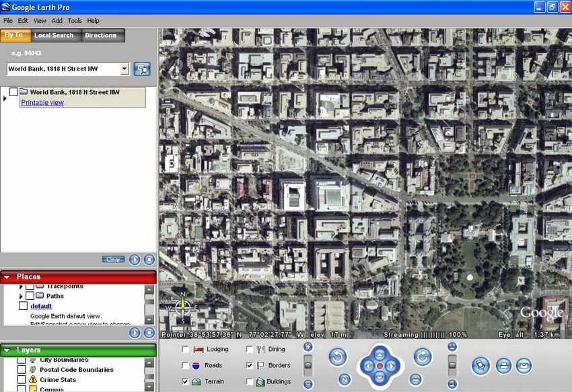Play tour using button beside Clear

click(x=135, y=260)
